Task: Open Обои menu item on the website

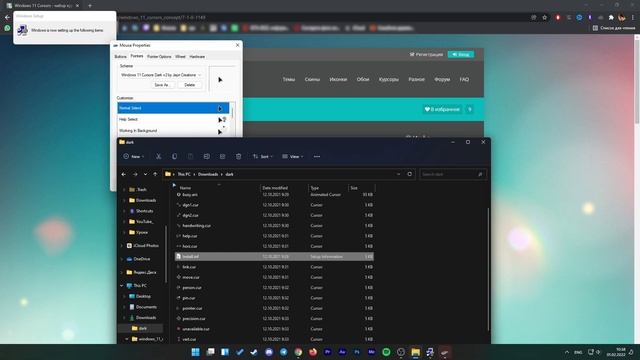Action: (363, 79)
